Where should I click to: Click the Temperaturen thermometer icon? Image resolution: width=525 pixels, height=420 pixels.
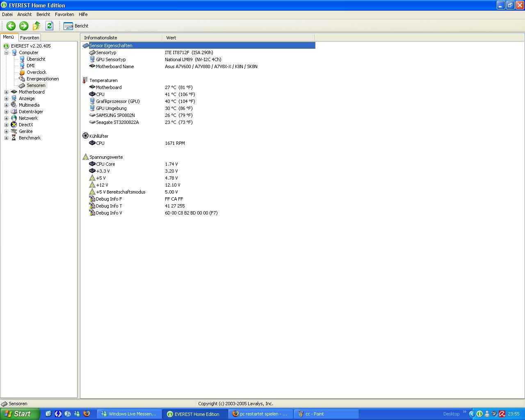[x=85, y=80]
